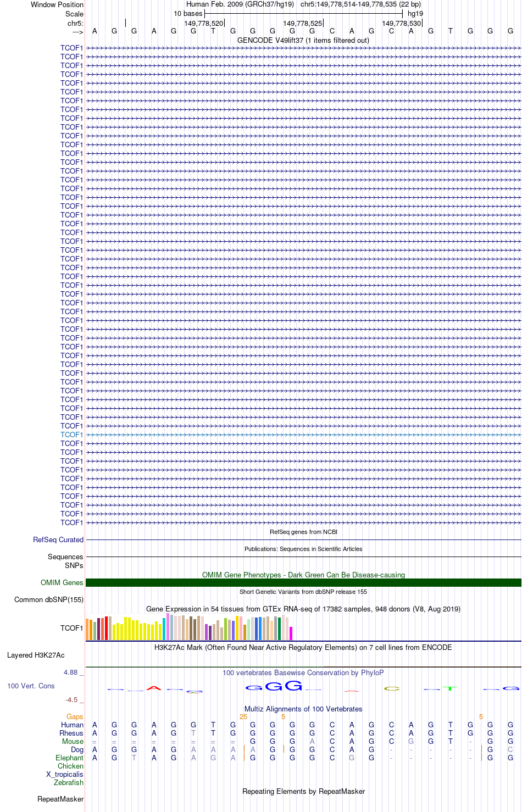Select the Elephant alignment row label
This screenshot has height=812, width=522.
coord(69,758)
